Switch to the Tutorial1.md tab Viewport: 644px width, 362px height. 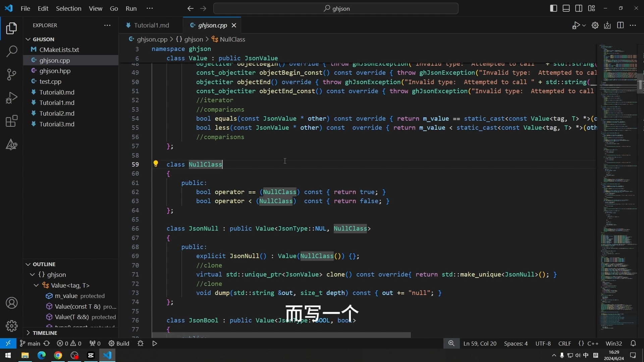(152, 25)
